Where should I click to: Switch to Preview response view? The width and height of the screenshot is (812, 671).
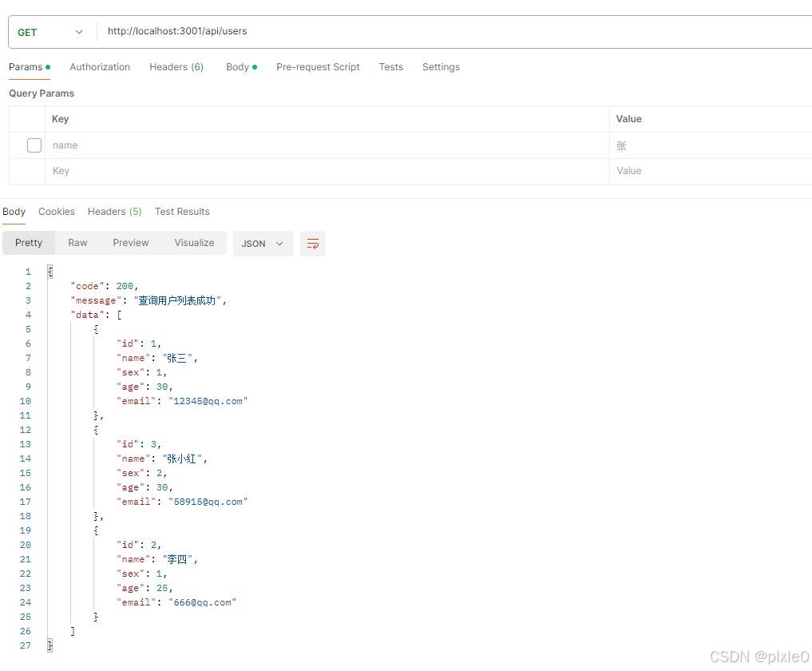131,243
